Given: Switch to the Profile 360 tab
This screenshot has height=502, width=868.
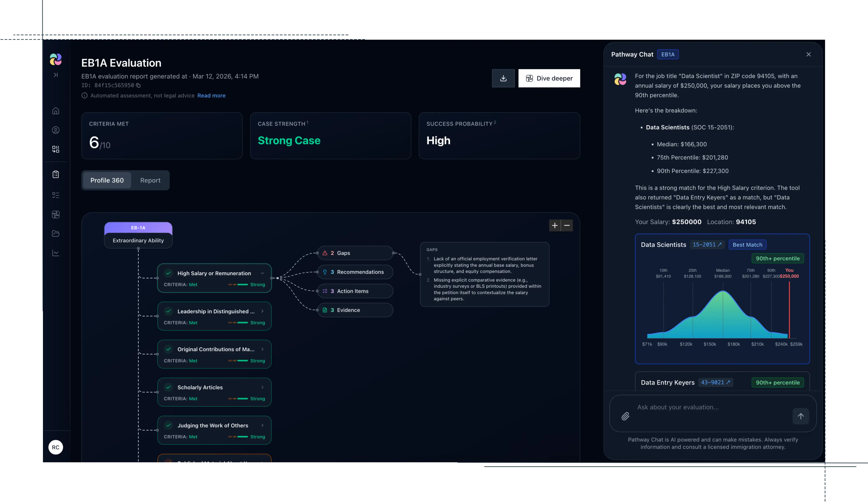Looking at the screenshot, I should coord(107,180).
